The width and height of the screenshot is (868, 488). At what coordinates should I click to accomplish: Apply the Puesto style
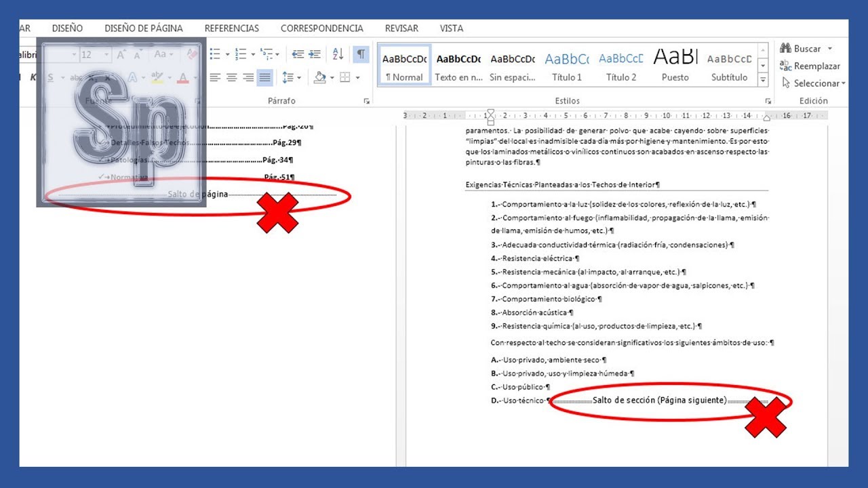pyautogui.click(x=675, y=66)
